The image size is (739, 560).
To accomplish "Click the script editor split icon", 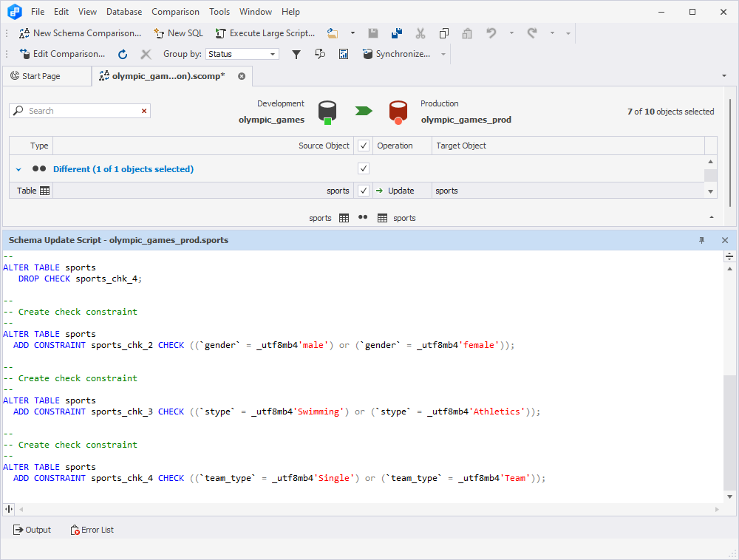I will tap(729, 256).
